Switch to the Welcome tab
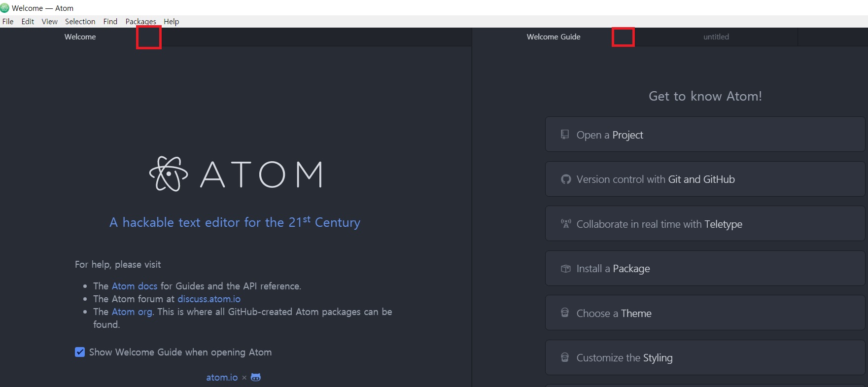 pos(80,37)
